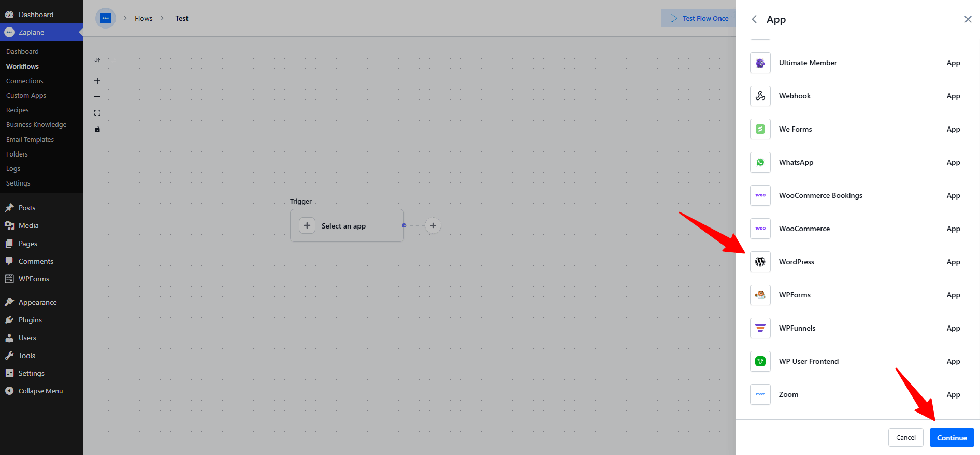Open the Appearance menu
The height and width of the screenshot is (455, 980).
point(41,302)
